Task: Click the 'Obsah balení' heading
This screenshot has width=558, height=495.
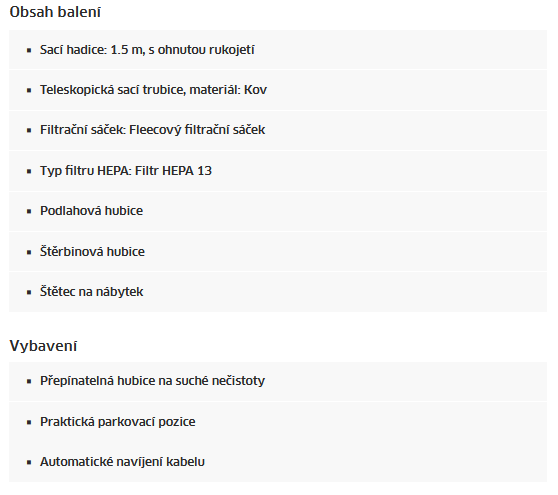Action: (55, 12)
